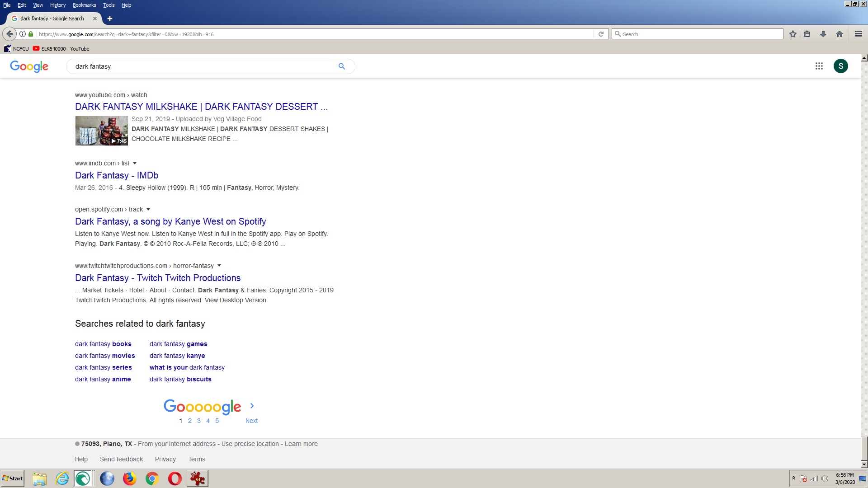868x488 pixels.
Task: Click the Google logo
Action: 29,66
